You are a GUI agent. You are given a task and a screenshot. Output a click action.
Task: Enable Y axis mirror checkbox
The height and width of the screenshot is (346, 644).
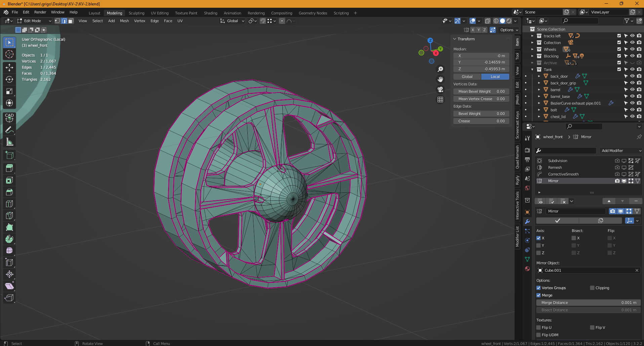pyautogui.click(x=538, y=245)
